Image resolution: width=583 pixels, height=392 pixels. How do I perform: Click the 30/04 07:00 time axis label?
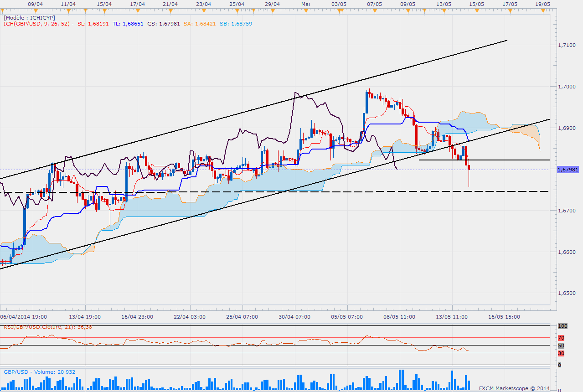294,316
